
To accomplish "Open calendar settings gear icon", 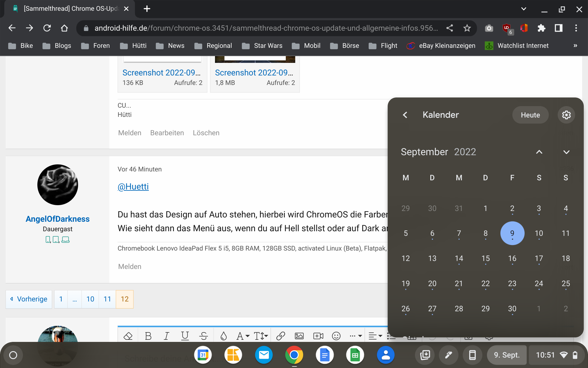I will coord(566,115).
